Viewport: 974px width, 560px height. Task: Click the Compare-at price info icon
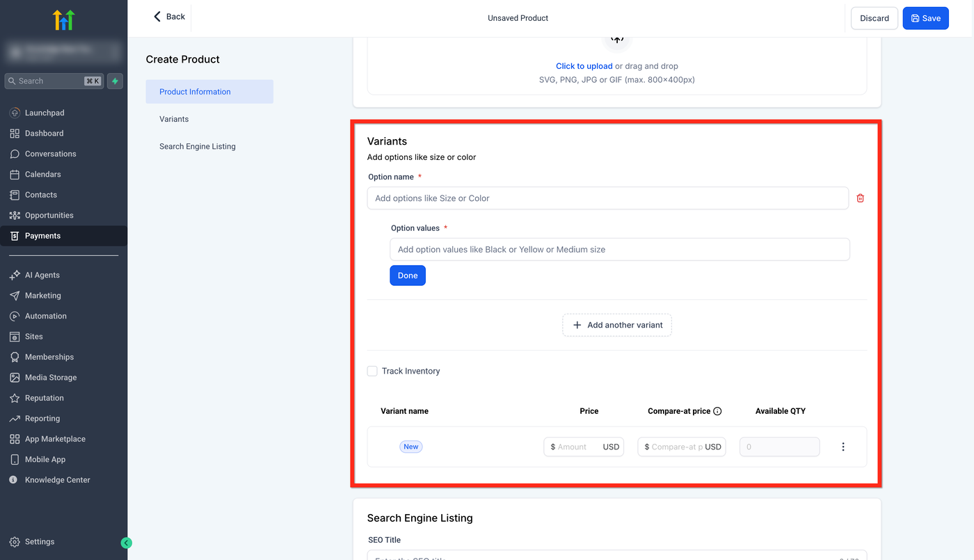tap(717, 411)
